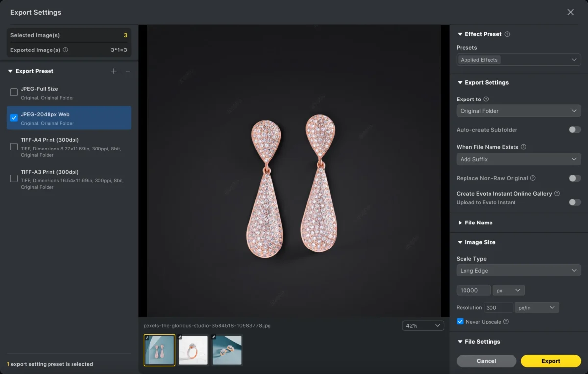Check the JPEG-Full Size preset checkbox

pos(14,92)
